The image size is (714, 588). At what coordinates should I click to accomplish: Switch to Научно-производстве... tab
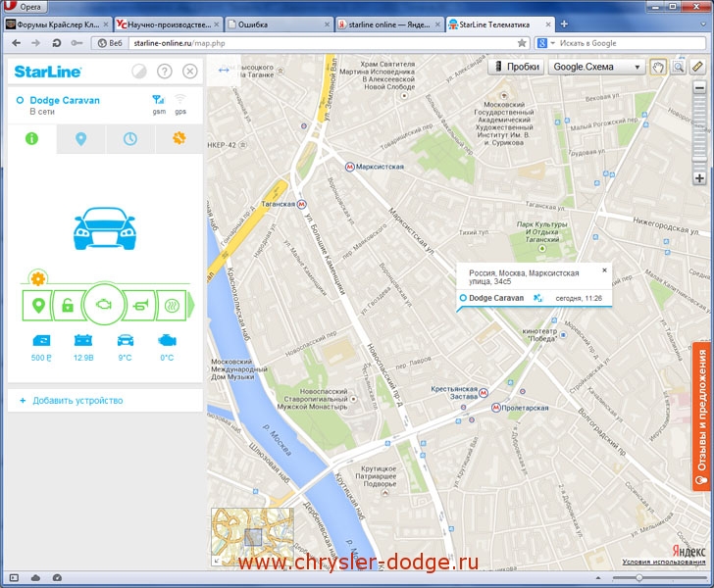(x=168, y=24)
